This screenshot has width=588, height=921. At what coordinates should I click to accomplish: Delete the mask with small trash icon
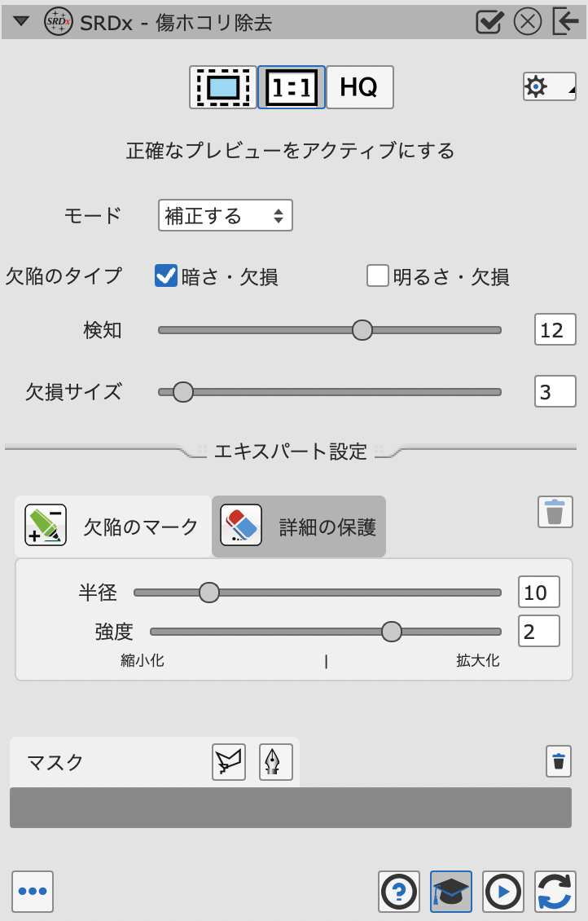point(558,761)
